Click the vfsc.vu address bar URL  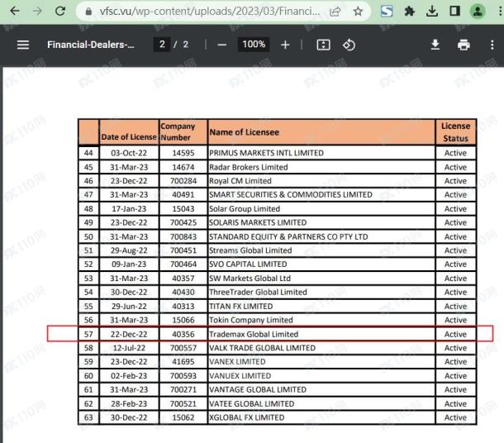click(x=210, y=12)
